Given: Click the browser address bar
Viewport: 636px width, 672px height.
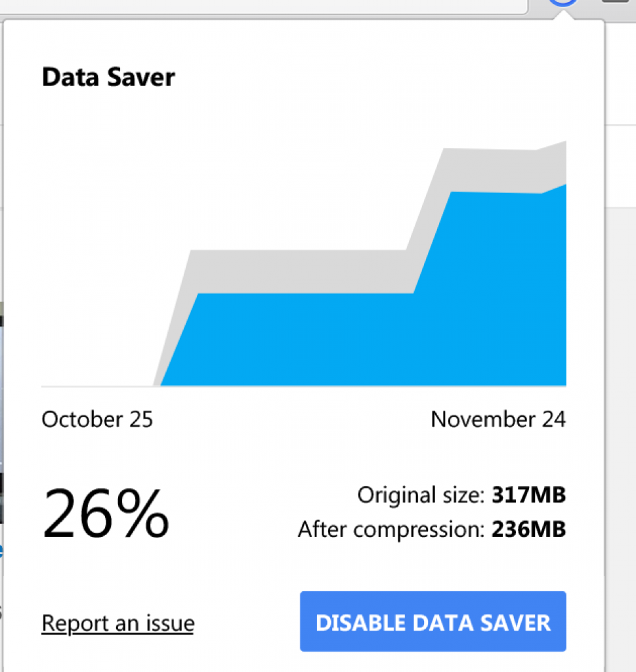Looking at the screenshot, I should (x=263, y=6).
